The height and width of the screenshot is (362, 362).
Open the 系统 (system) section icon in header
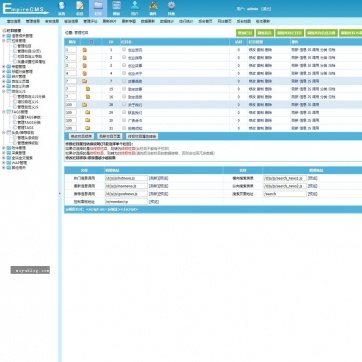[x=62, y=8]
